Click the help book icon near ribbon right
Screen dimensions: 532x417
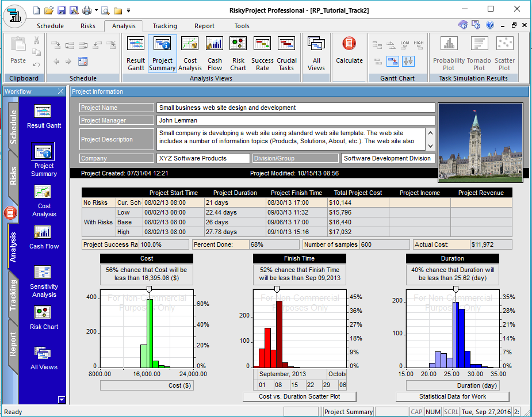[463, 25]
